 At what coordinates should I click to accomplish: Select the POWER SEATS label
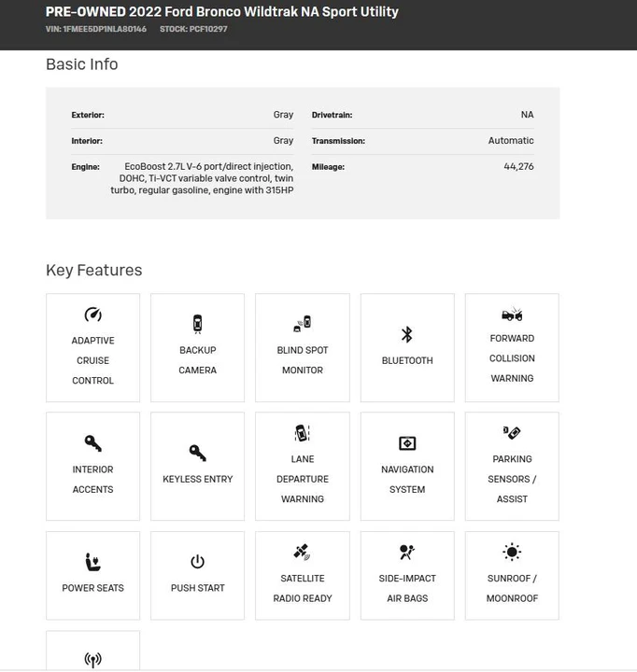click(x=92, y=588)
